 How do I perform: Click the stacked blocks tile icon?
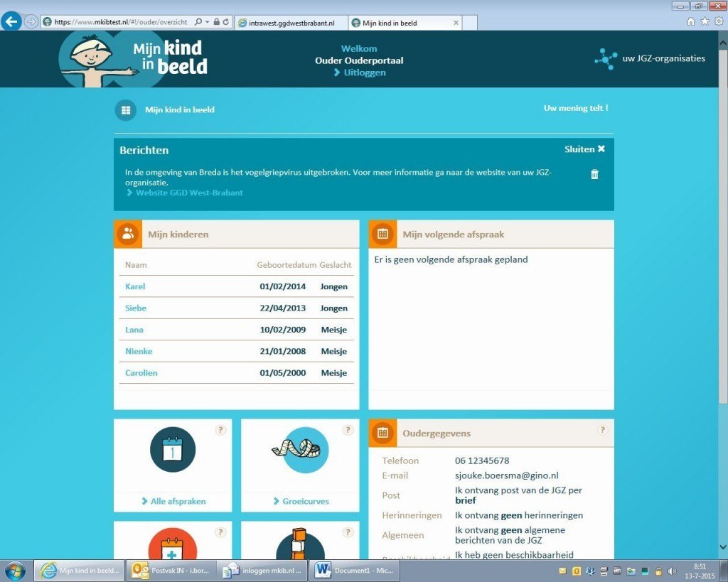pos(300,544)
